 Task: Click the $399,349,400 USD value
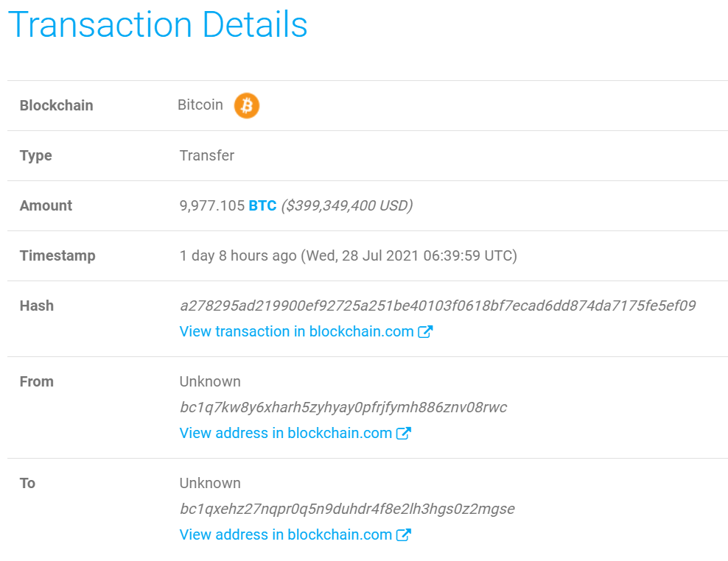pos(347,205)
